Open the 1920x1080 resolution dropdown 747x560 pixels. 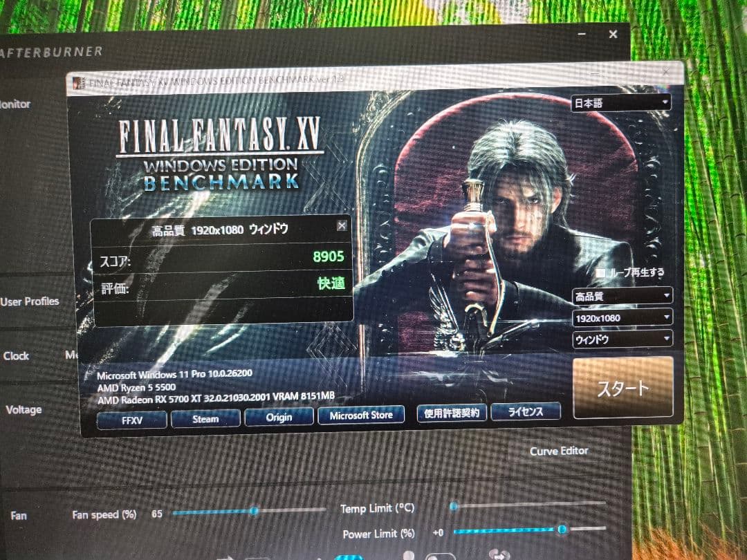point(622,318)
